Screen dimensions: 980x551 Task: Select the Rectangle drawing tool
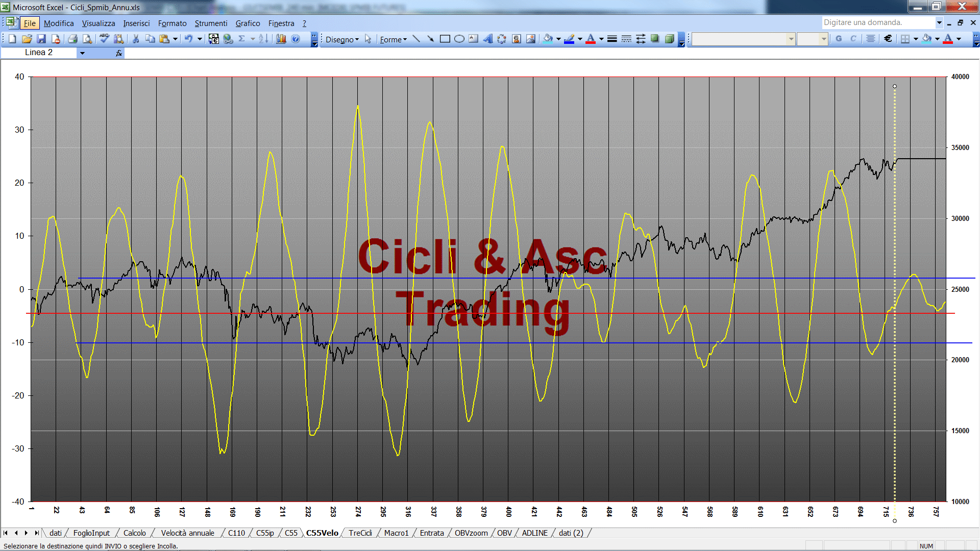(x=445, y=39)
